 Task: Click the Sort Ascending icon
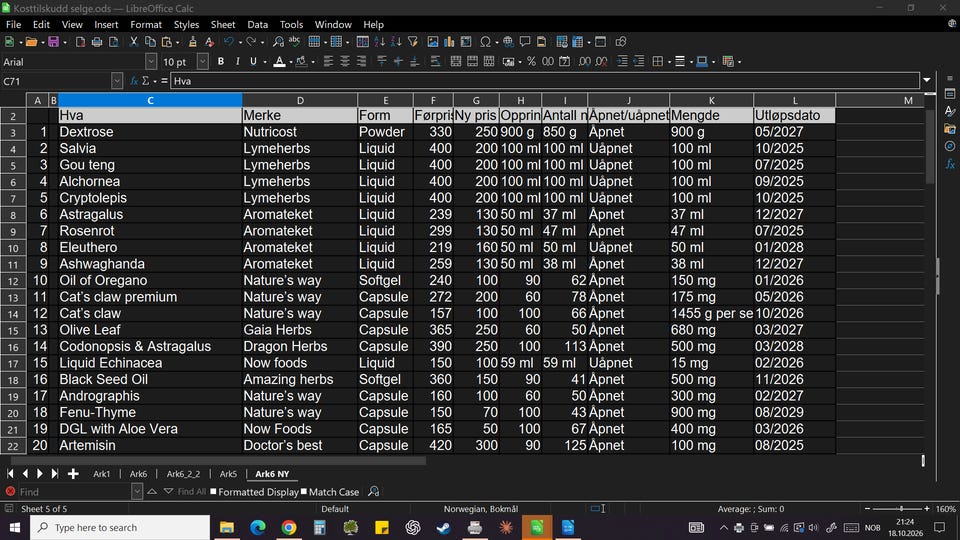pos(380,42)
